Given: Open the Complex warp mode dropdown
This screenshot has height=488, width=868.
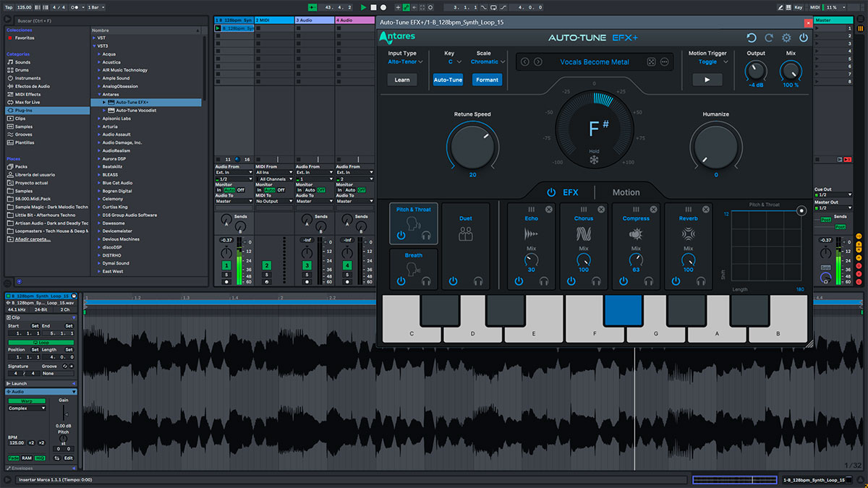Looking at the screenshot, I should pos(27,408).
